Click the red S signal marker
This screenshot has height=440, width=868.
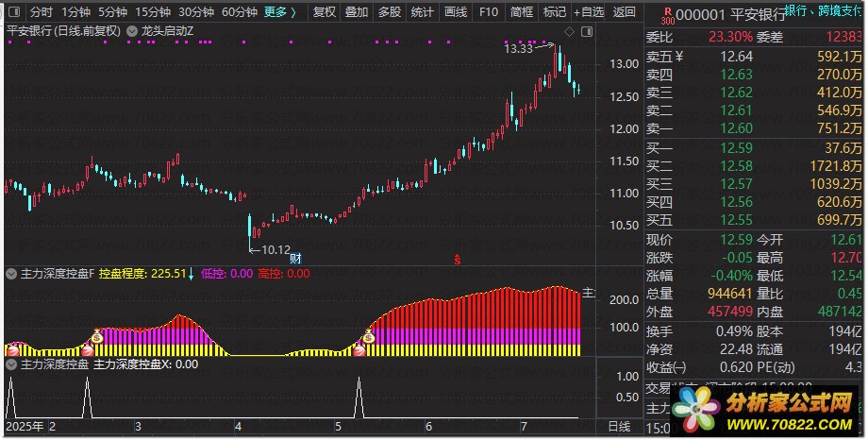tap(458, 259)
